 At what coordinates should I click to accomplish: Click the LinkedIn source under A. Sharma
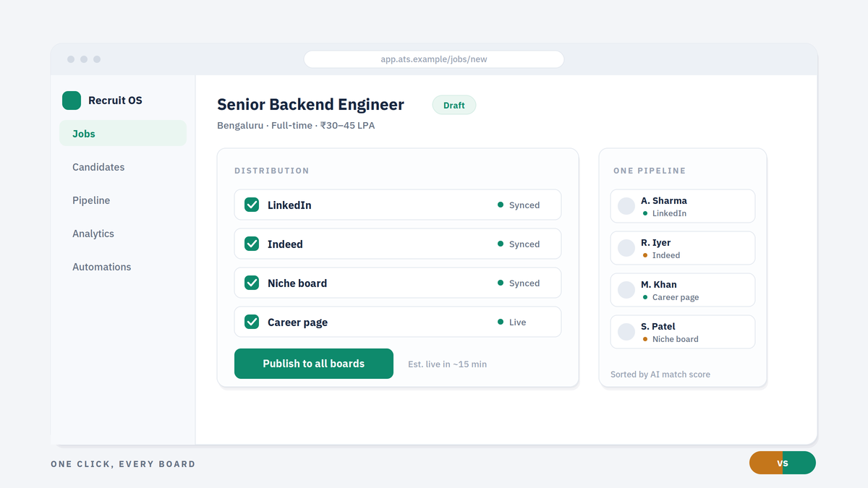[x=665, y=213]
